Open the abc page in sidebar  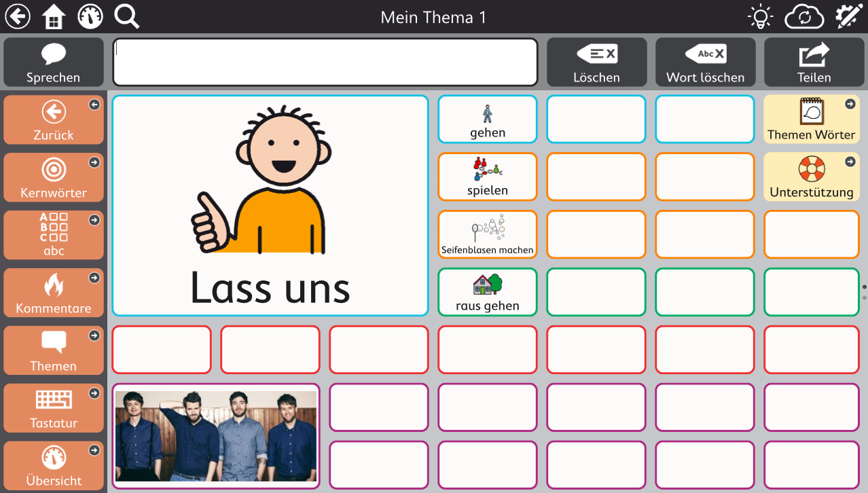pyautogui.click(x=54, y=235)
